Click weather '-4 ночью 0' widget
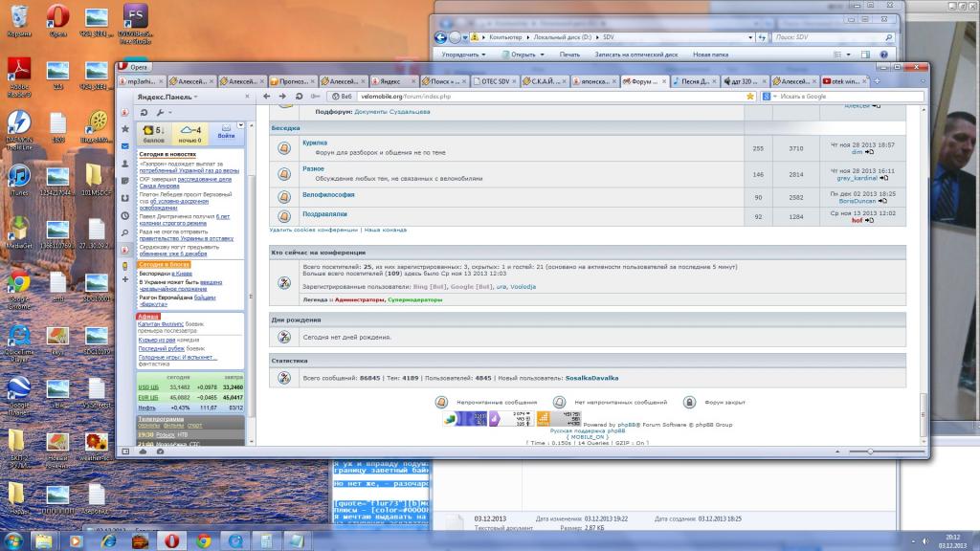Screen dimensions: 980x551 click(190, 134)
